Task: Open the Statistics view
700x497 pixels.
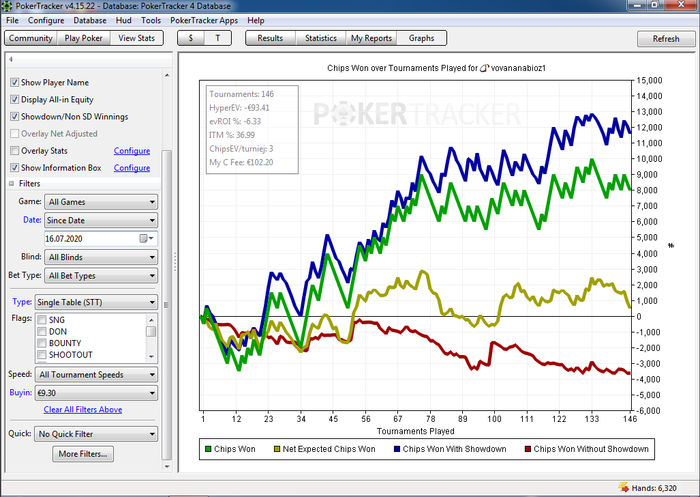Action: (x=321, y=38)
